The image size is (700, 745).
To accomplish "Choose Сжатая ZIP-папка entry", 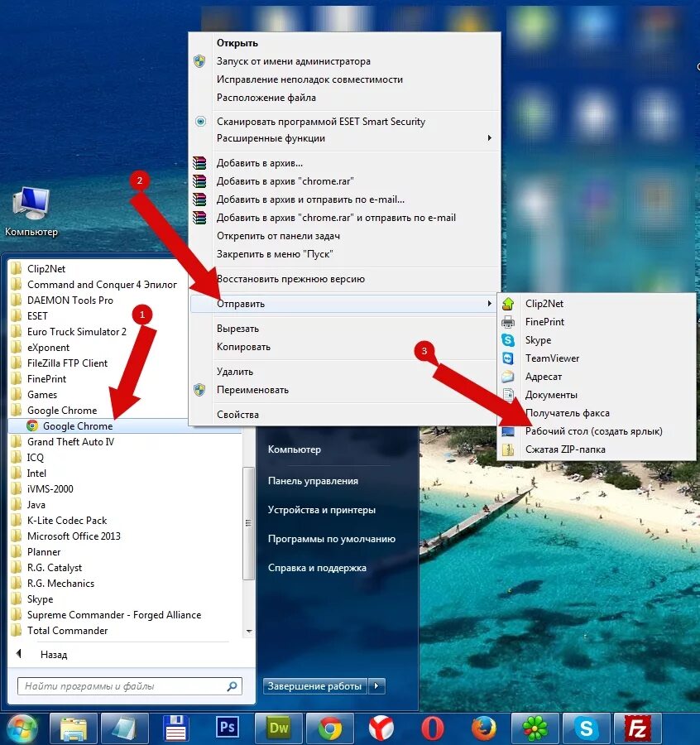I will pos(565,449).
